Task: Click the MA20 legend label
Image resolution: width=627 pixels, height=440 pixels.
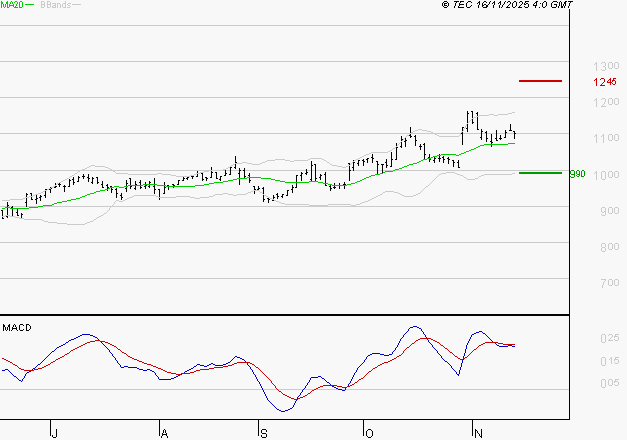Action: click(12, 5)
